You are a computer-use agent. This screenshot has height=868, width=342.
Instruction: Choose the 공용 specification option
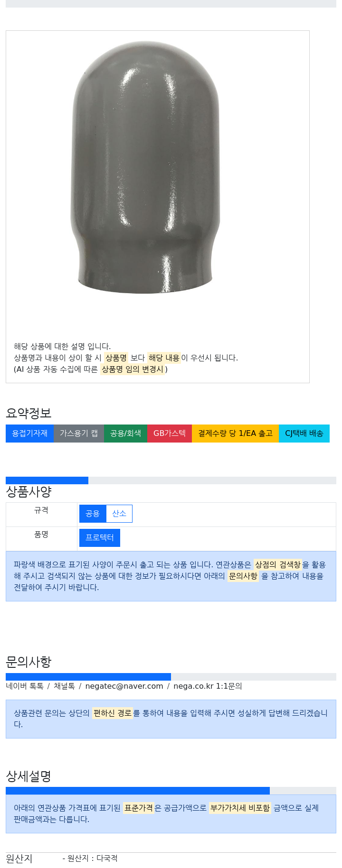coord(93,514)
